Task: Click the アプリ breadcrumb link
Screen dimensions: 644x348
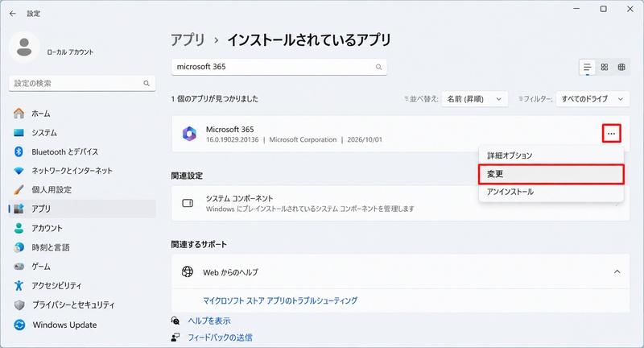Action: click(x=188, y=39)
